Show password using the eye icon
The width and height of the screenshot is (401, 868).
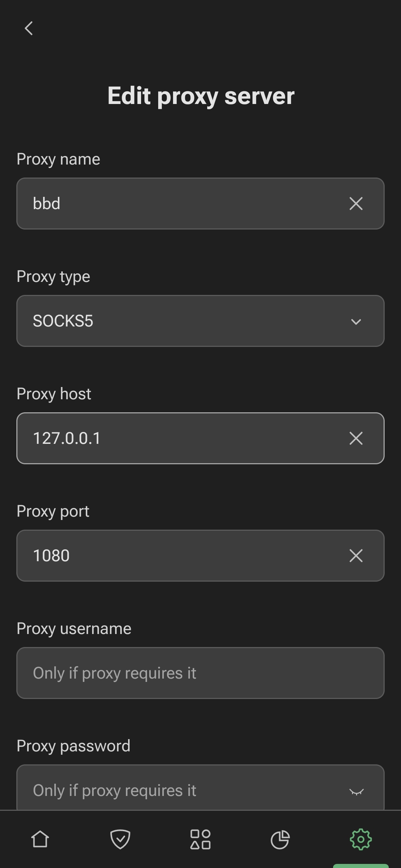pos(356,791)
